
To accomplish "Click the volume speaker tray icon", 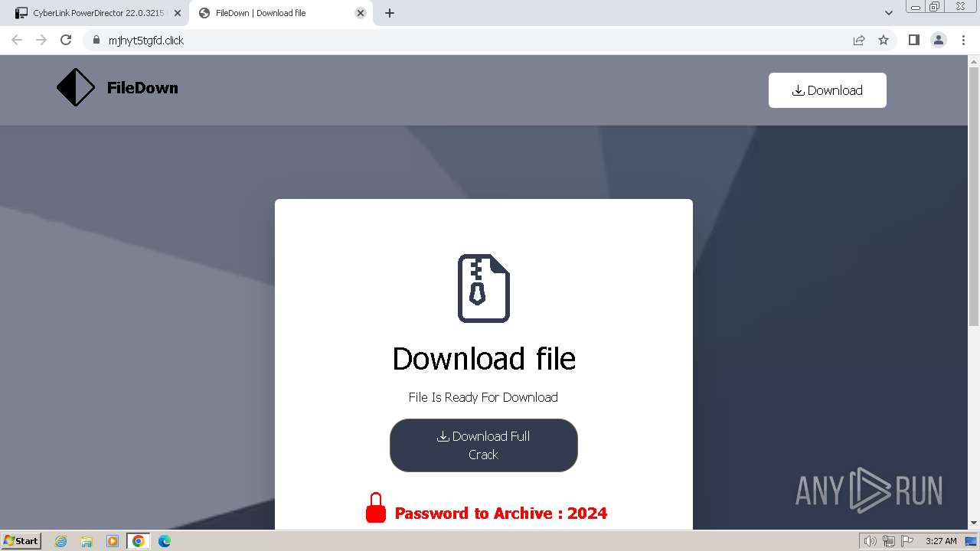I will click(x=870, y=541).
